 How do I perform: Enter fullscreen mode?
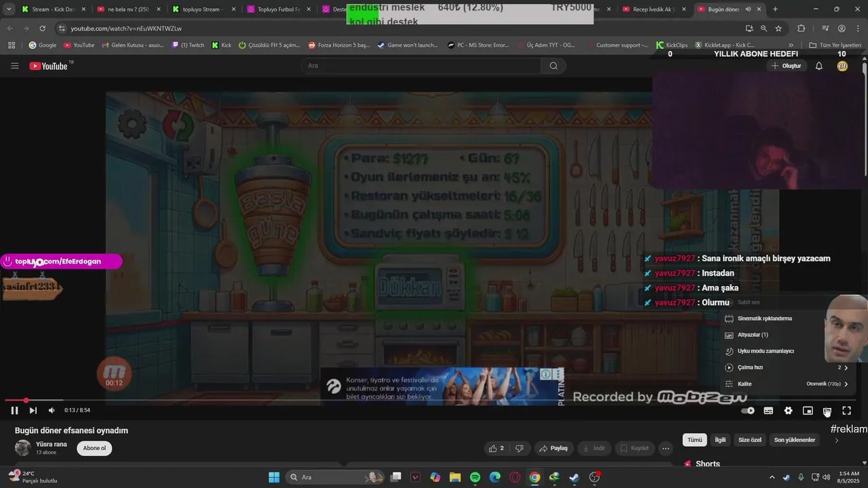click(847, 411)
